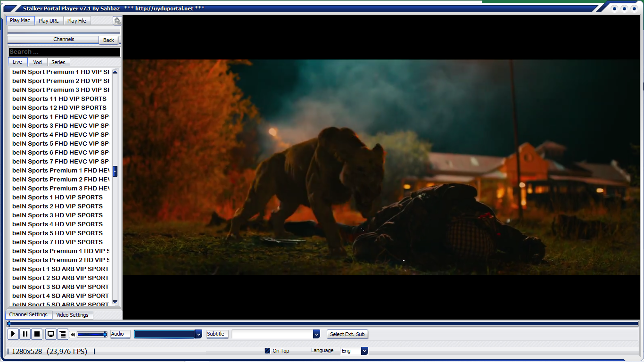Switch to the Play URL tab
This screenshot has height=362, width=644.
pos(49,21)
